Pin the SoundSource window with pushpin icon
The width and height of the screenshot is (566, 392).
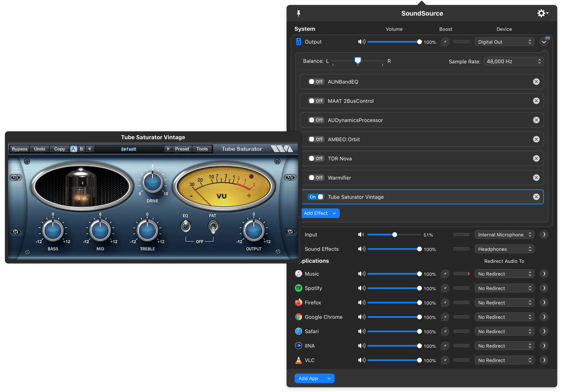coord(298,13)
